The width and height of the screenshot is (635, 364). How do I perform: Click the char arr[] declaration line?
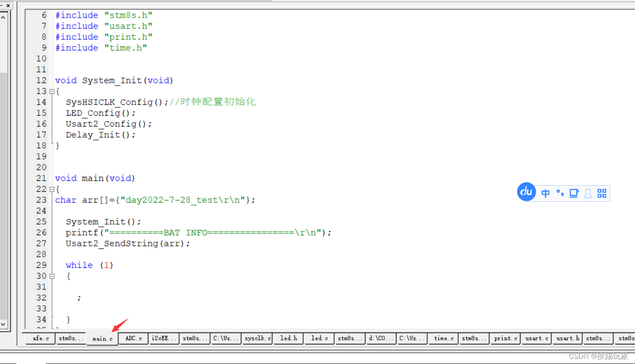point(155,200)
